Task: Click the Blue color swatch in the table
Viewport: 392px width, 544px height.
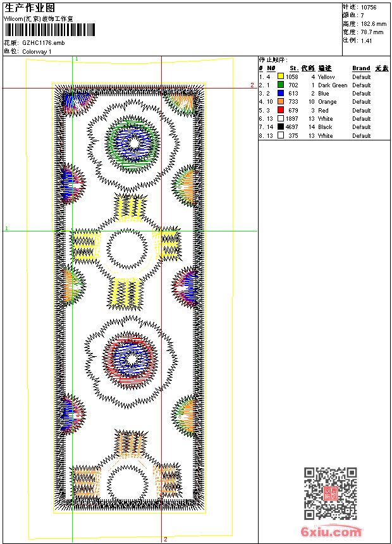Action: [x=281, y=93]
